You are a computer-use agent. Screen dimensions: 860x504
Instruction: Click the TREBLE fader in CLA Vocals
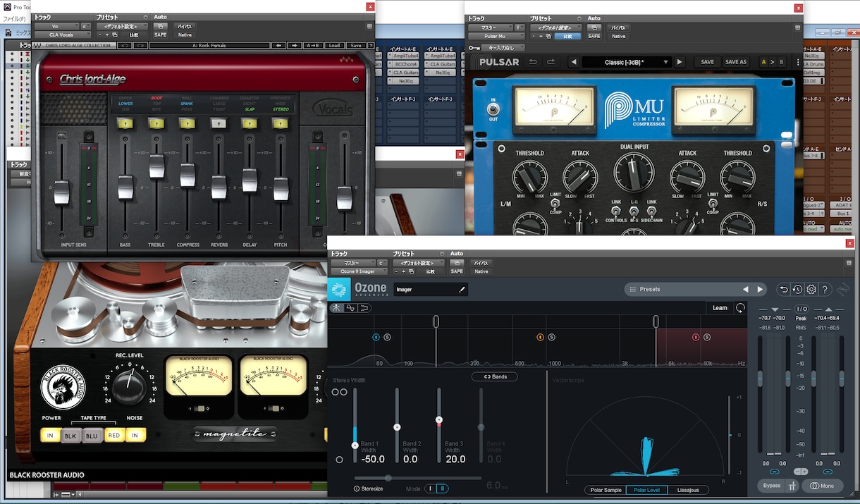156,167
